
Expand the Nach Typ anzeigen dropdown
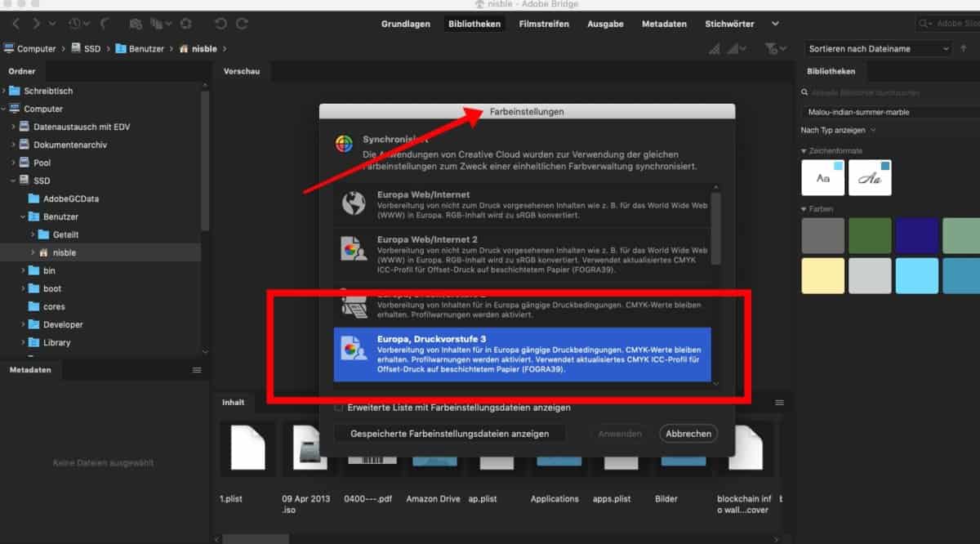[x=839, y=130]
